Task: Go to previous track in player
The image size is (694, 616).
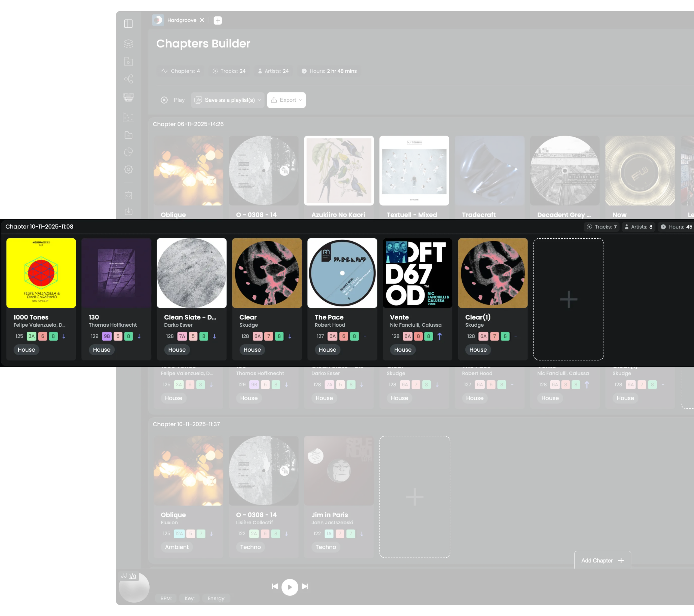Action: pos(275,587)
